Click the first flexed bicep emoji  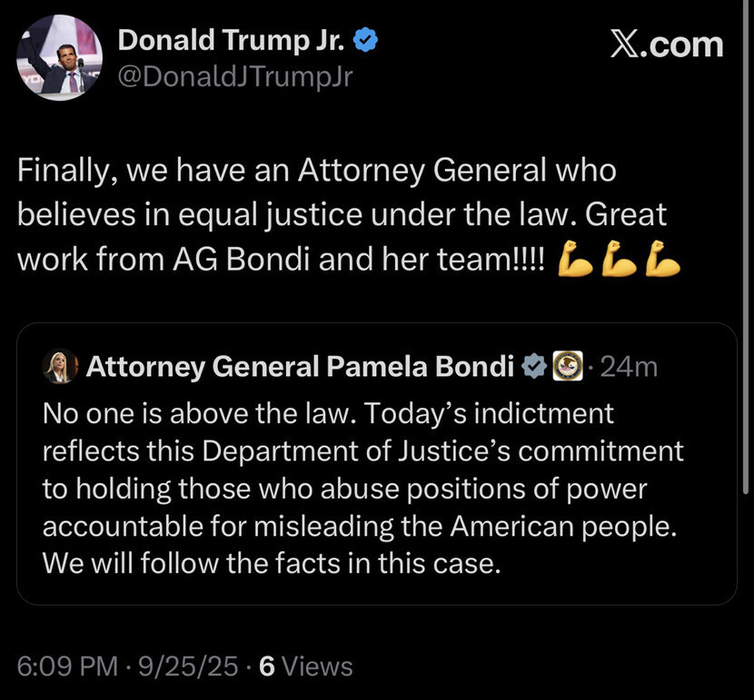tap(574, 261)
